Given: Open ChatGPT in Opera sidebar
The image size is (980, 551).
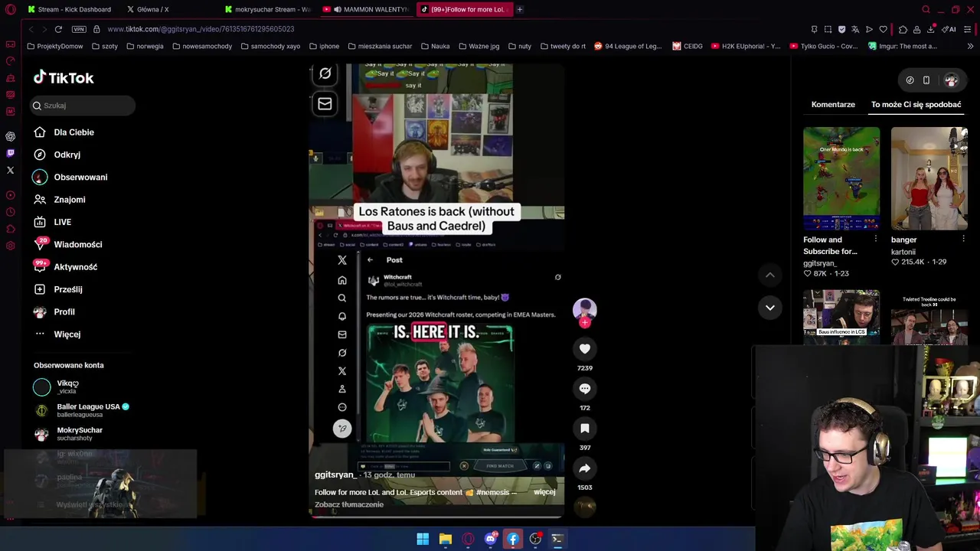Looking at the screenshot, I should click(11, 136).
